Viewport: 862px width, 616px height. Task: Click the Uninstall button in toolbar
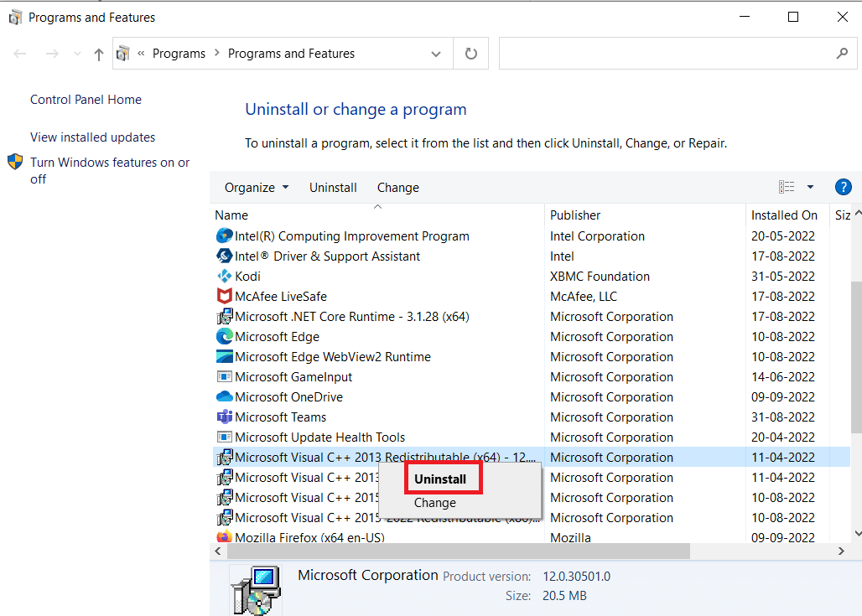[333, 188]
